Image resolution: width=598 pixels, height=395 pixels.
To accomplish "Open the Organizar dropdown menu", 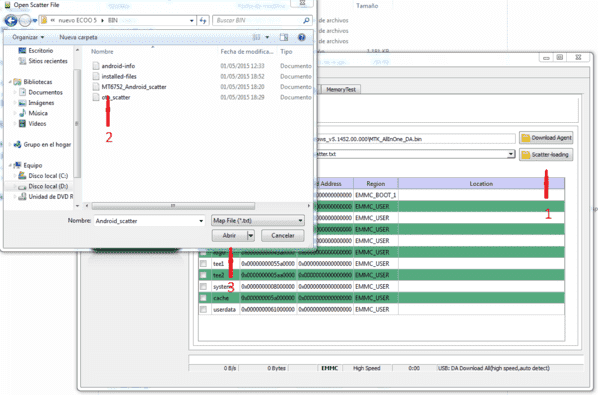I will click(x=28, y=37).
